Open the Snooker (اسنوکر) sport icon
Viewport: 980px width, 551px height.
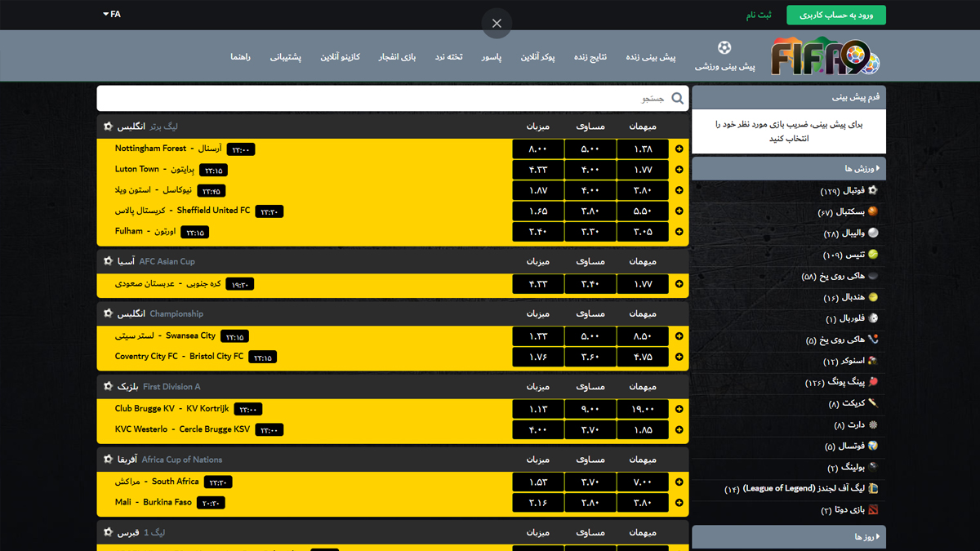point(873,361)
